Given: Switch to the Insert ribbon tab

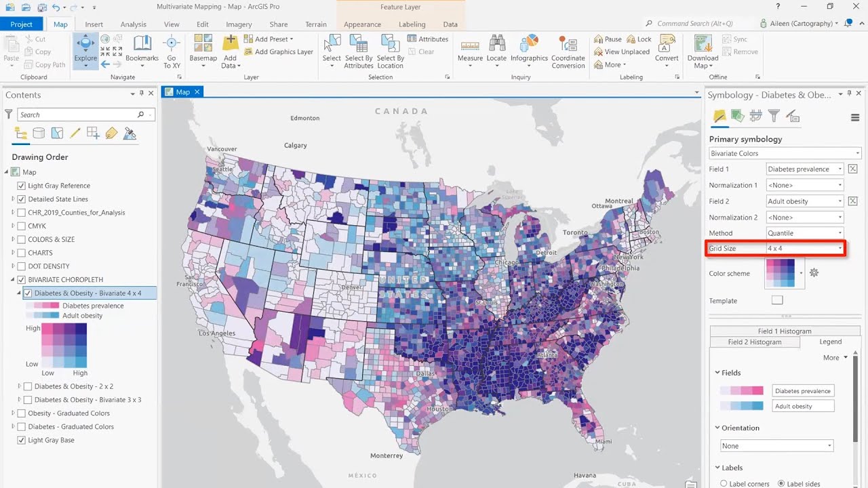Looking at the screenshot, I should click(94, 24).
